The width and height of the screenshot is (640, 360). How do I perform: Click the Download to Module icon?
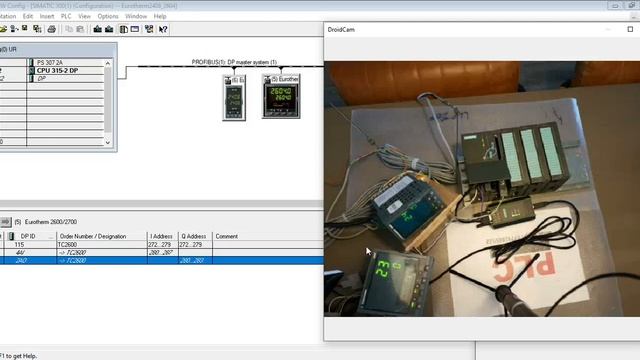[x=98, y=29]
